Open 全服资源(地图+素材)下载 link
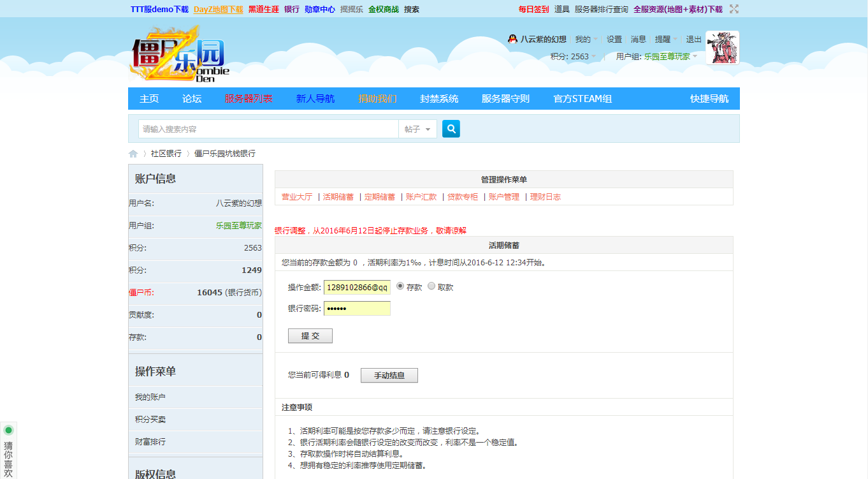 678,10
